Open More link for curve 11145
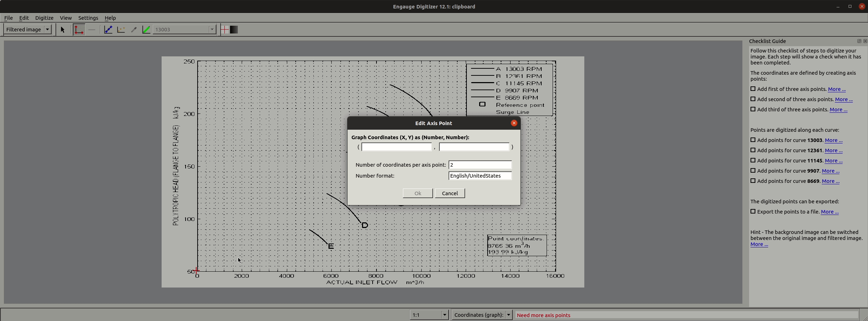 pyautogui.click(x=834, y=161)
